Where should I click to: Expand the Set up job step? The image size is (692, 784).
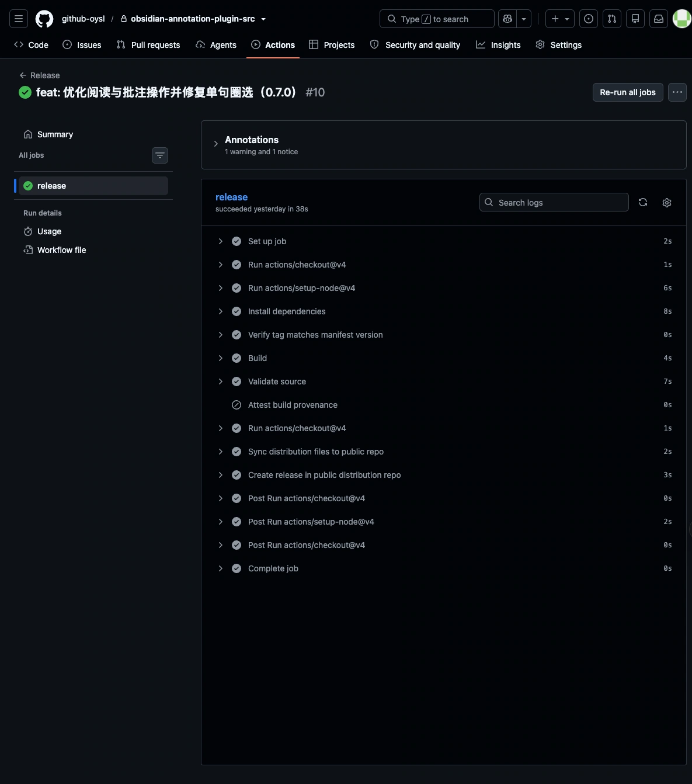click(444, 241)
